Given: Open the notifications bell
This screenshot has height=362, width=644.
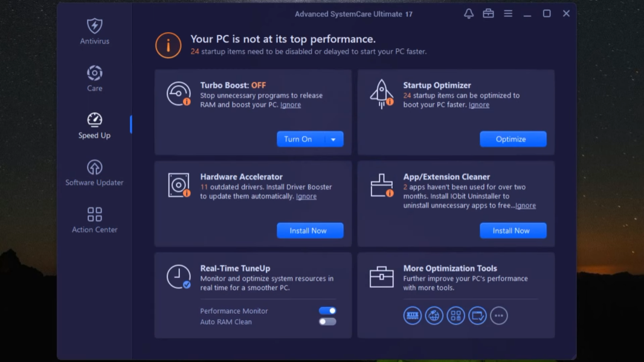Looking at the screenshot, I should (x=469, y=13).
